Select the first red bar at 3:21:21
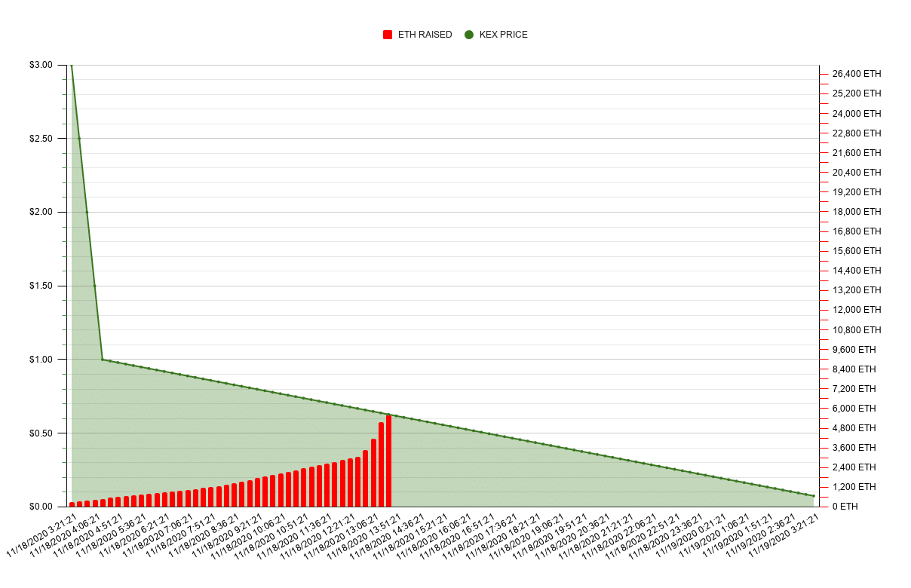The height and width of the screenshot is (588, 911). click(x=72, y=504)
